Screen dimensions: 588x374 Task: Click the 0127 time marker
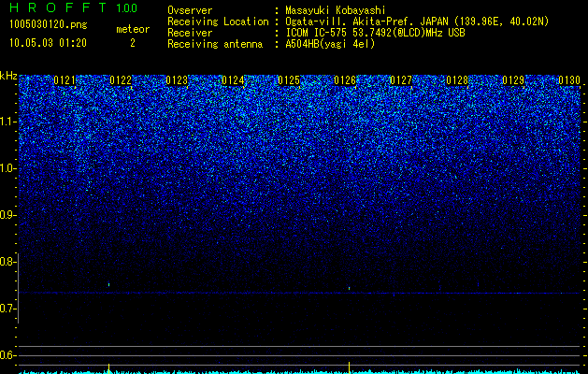coord(401,80)
